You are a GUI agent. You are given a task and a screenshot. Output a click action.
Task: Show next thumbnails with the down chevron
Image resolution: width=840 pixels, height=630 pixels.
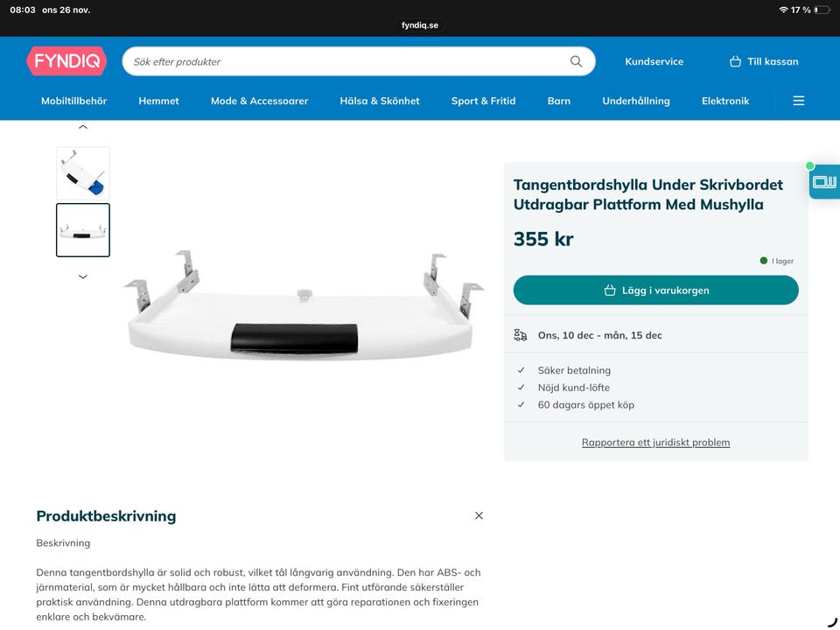pyautogui.click(x=83, y=276)
